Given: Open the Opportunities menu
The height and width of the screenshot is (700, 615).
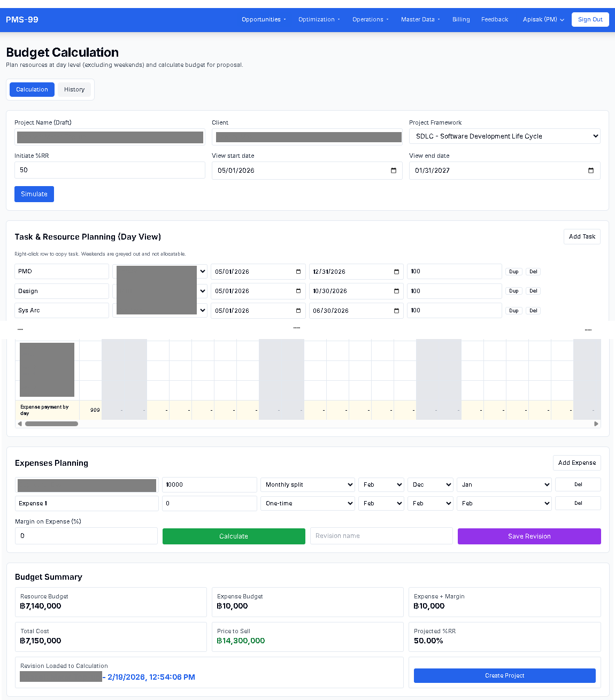Looking at the screenshot, I should click(x=264, y=20).
